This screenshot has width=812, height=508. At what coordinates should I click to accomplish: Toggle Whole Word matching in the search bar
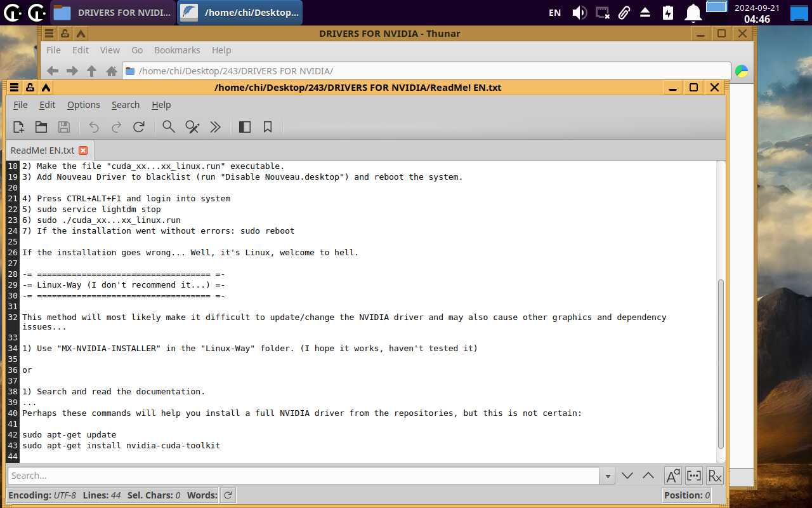click(x=694, y=476)
